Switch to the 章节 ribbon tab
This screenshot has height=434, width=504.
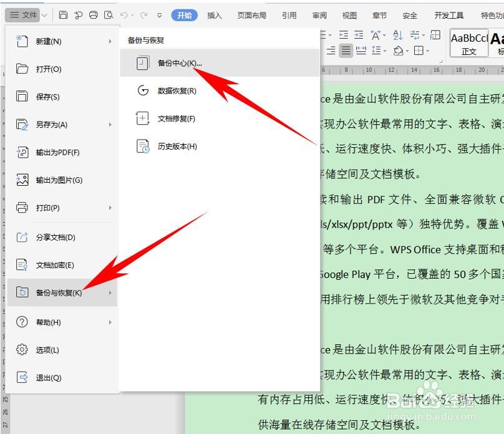click(x=380, y=15)
